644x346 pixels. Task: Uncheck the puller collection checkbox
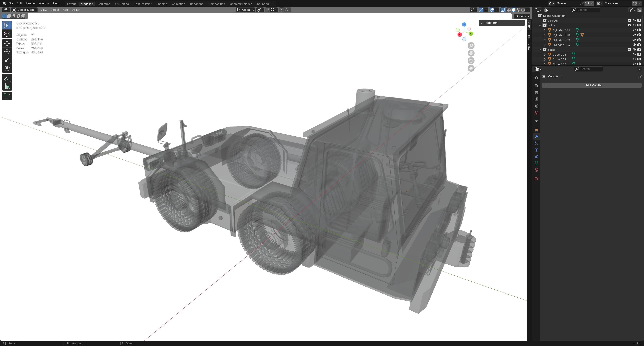[x=629, y=25]
